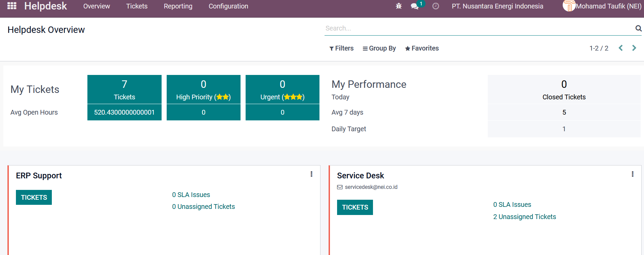
Task: Open the apps grid menu
Action: [x=12, y=6]
